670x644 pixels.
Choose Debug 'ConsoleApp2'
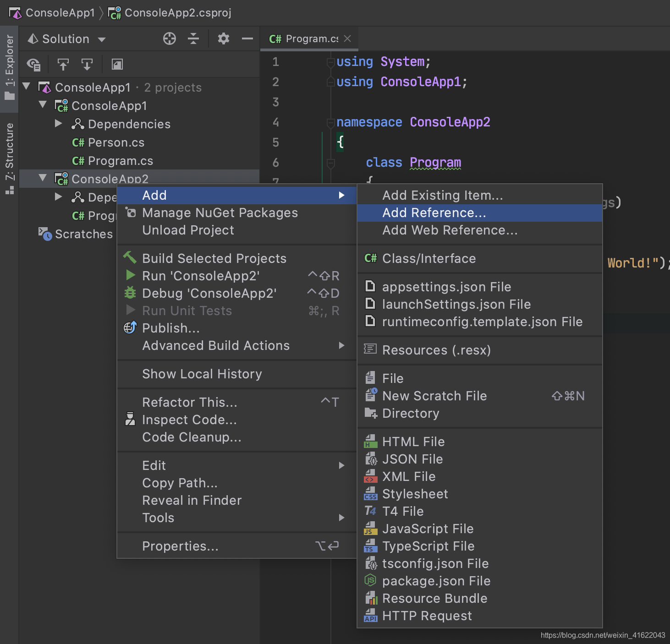(x=236, y=293)
